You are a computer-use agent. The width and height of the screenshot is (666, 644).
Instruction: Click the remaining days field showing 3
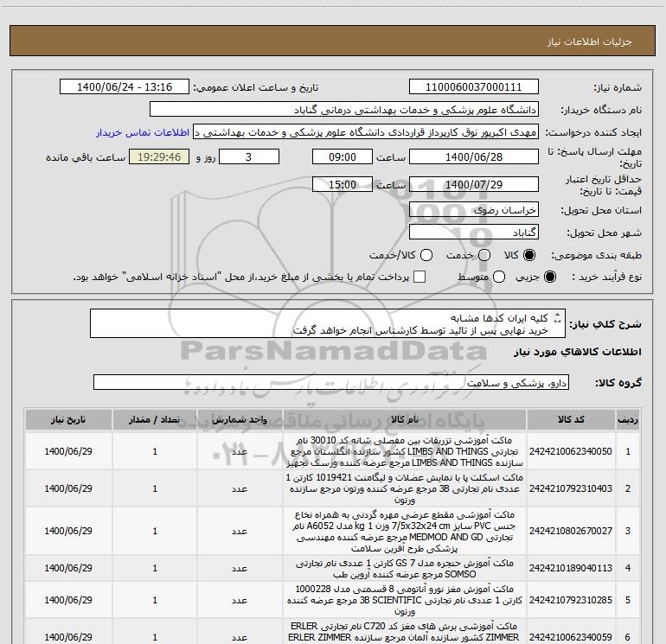248,156
